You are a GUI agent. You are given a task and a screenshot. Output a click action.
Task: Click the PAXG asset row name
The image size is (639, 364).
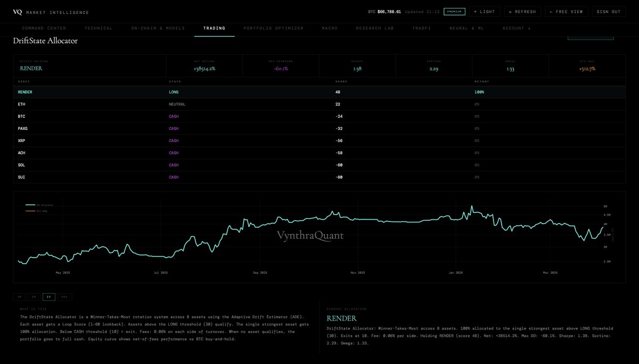(23, 129)
